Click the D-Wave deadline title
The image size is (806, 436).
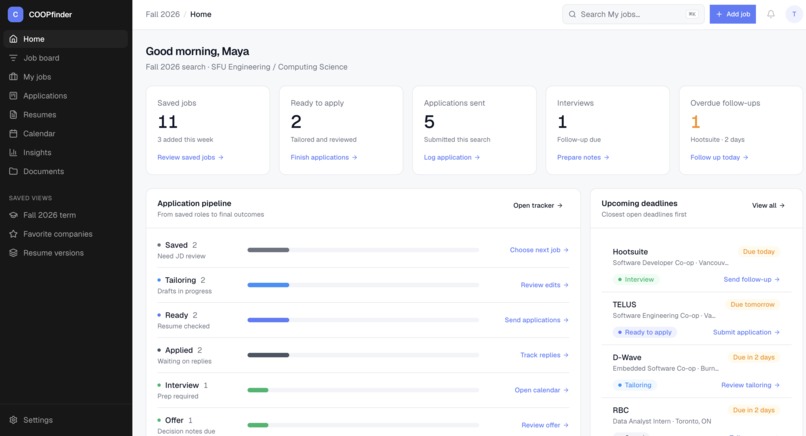click(x=627, y=357)
